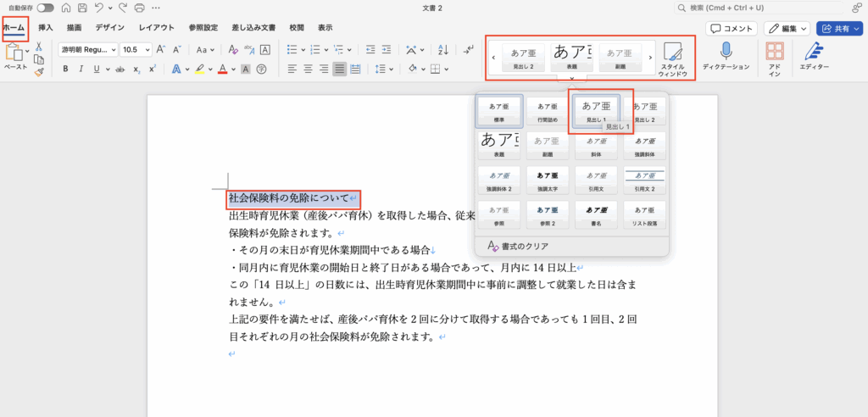Toggle the 自動保存 autosave switch
868x417 pixels.
[x=46, y=8]
